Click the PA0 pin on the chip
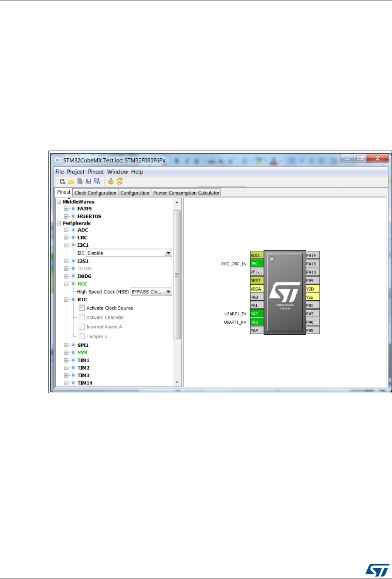Screen dimensions: 392x579 [x=257, y=297]
